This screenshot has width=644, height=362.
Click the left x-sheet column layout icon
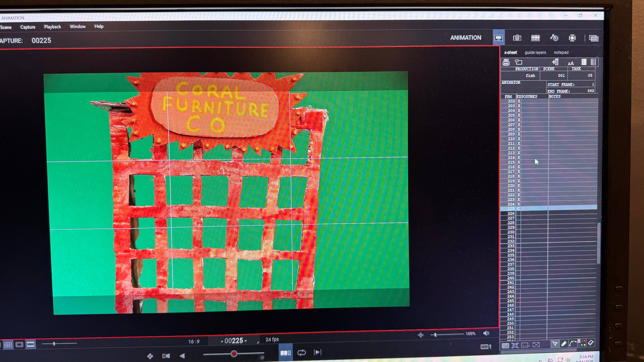[x=584, y=62]
